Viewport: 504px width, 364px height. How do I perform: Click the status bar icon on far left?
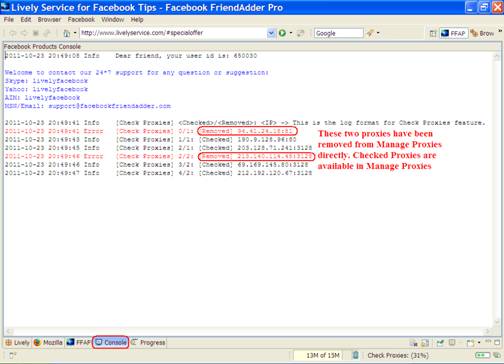[12, 355]
